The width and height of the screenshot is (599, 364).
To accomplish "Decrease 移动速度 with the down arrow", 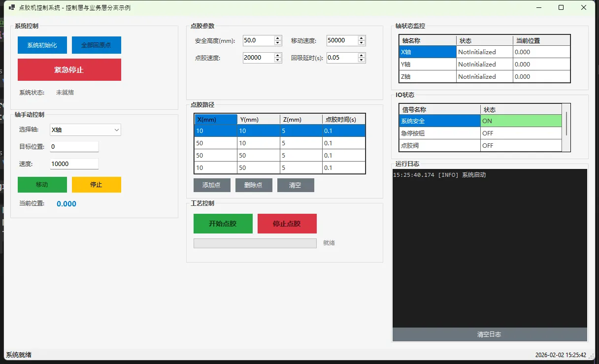I will (362, 43).
